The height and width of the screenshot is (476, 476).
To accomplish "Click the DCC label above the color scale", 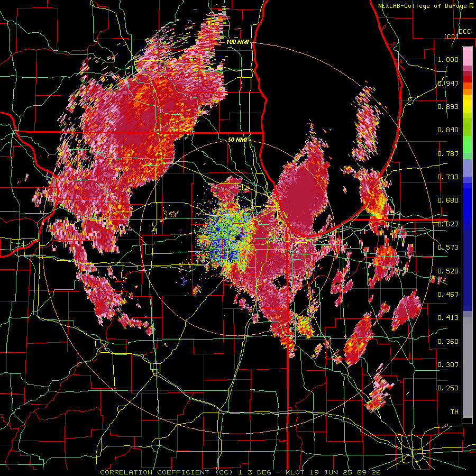I will 465,32.
